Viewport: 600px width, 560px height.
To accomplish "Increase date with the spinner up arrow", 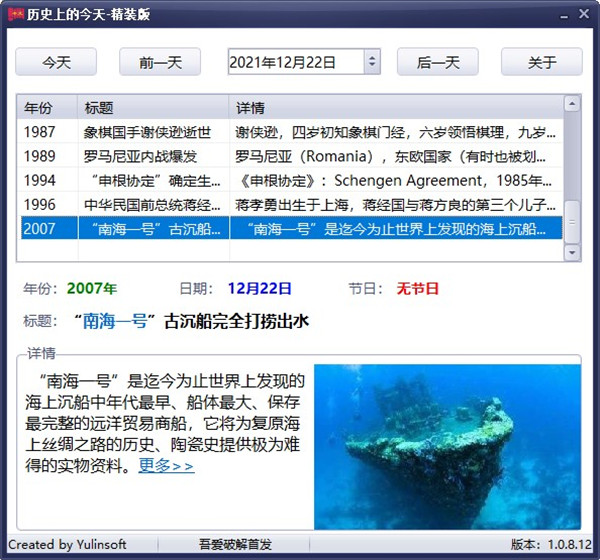I will (372, 57).
